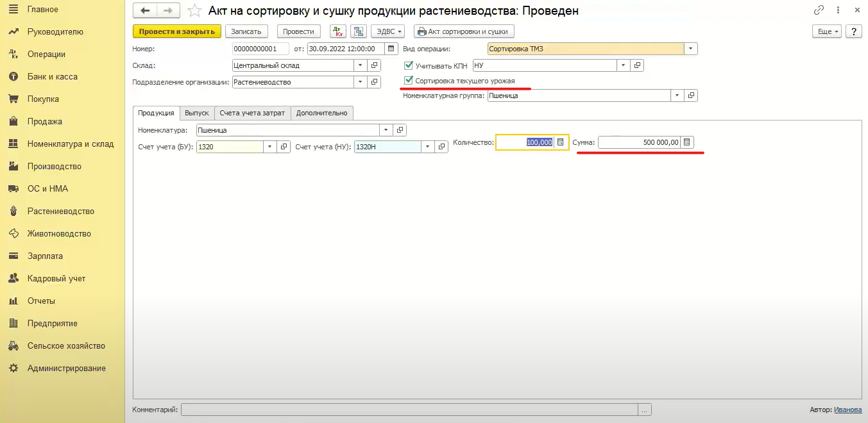The height and width of the screenshot is (423, 868).
Task: Click the Дт/Кт postings icon in toolbar
Action: (337, 31)
